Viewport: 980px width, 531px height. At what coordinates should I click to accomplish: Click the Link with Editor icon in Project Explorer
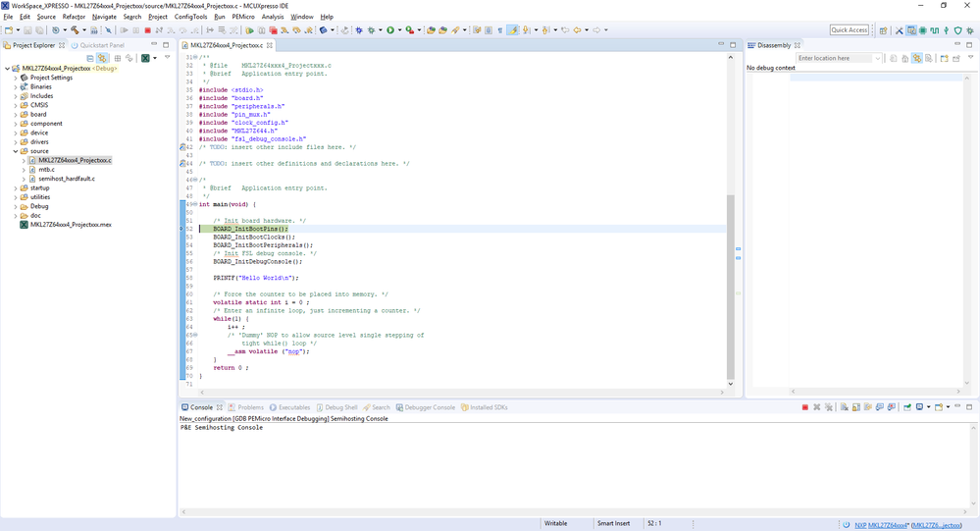(102, 58)
